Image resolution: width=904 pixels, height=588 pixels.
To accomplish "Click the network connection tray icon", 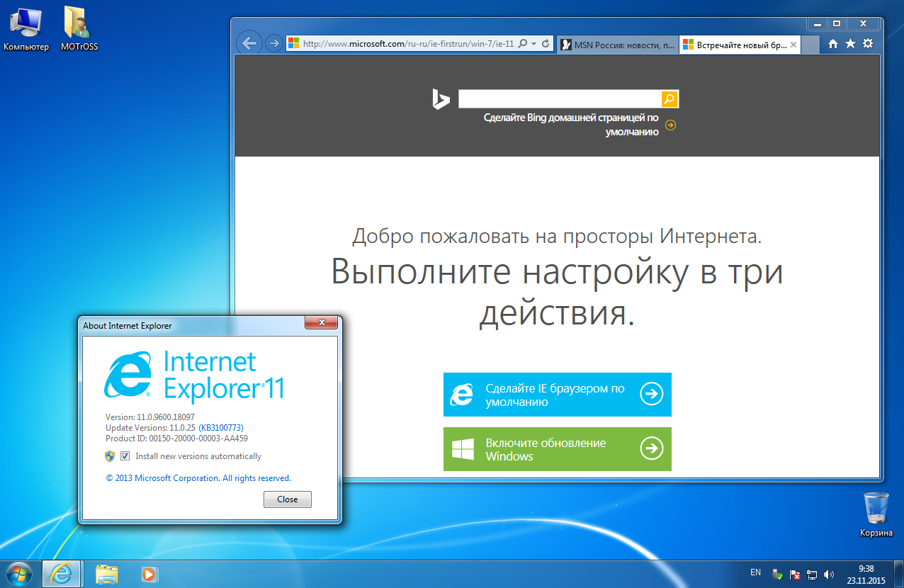I will 812,575.
